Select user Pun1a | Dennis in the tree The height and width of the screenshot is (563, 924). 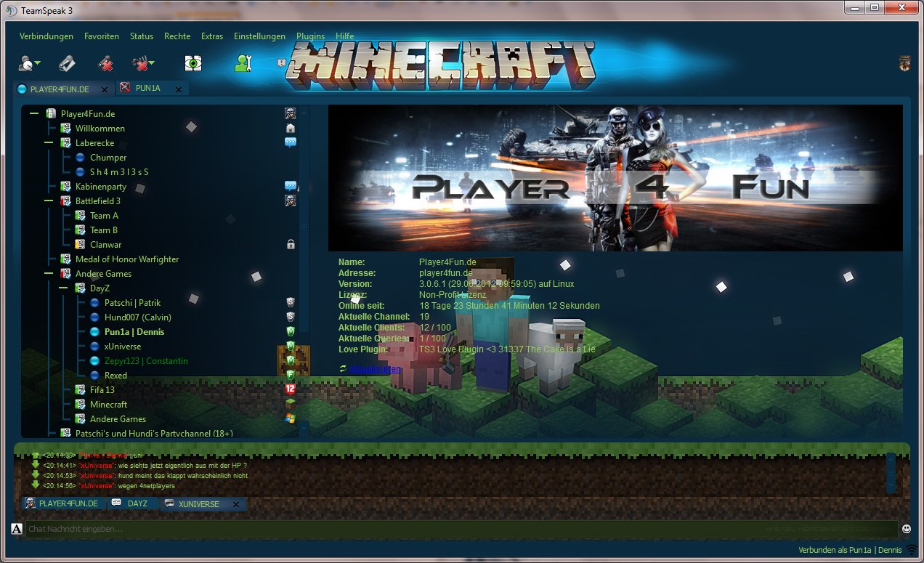tap(134, 332)
